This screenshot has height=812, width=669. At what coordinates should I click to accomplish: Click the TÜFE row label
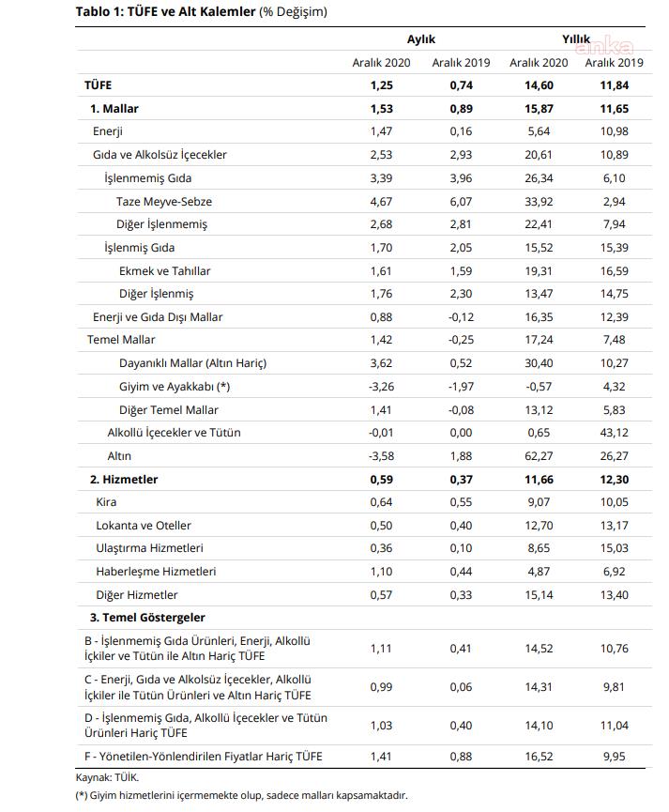[x=99, y=84]
